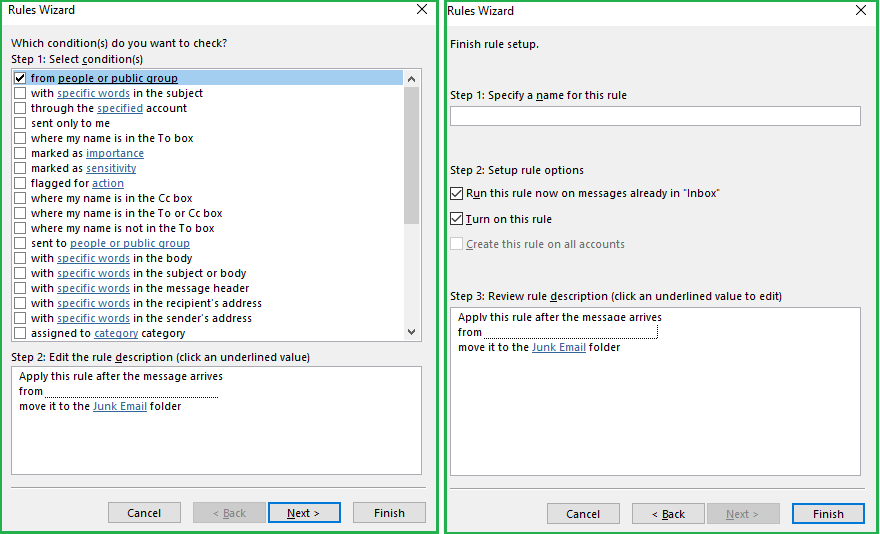880x534 pixels.
Task: Check 'specific words in the message header' box
Action: (20, 288)
